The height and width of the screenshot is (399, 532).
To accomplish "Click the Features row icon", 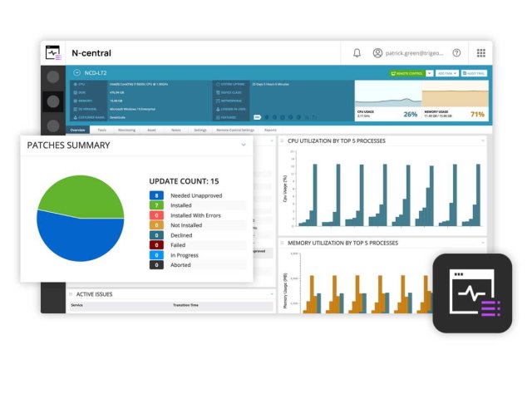I will 218,117.
